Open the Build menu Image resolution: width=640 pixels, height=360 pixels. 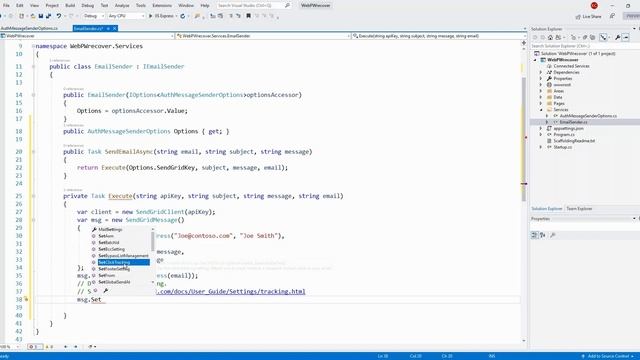(70, 5)
